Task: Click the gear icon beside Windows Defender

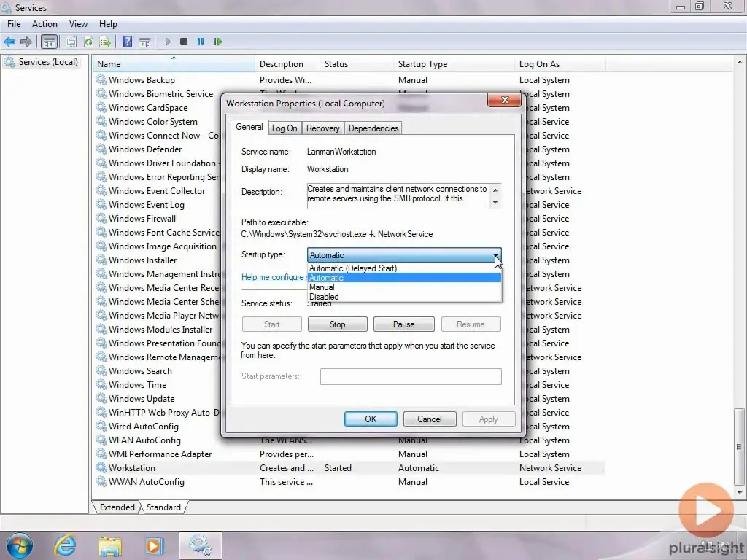Action: click(101, 149)
